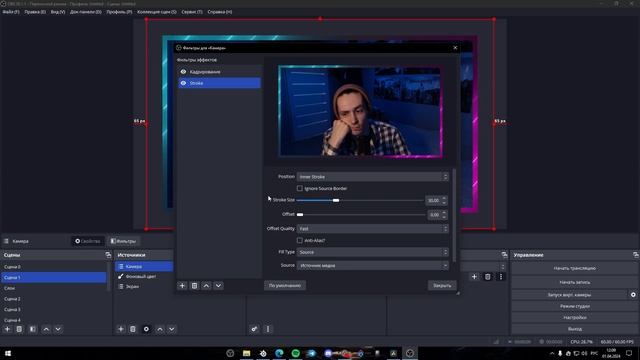Open the Source dropdown in Stroke filter settings
Image resolution: width=640 pixels, height=360 pixels.
click(x=373, y=265)
